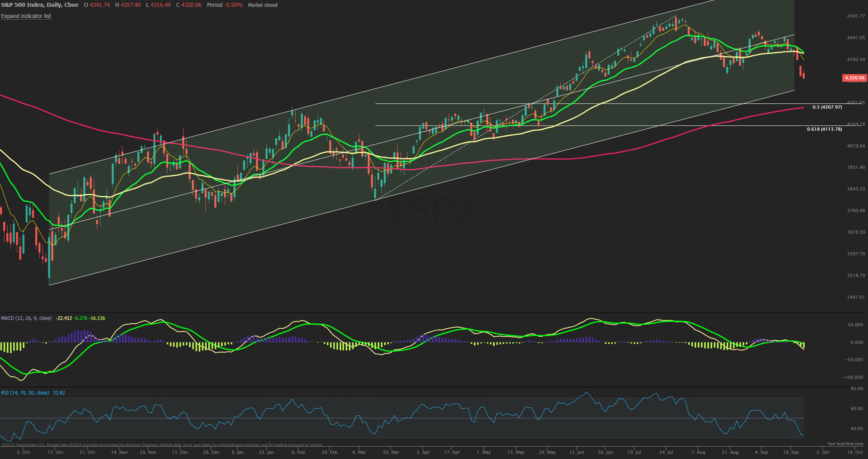Screen dimensions: 868x459
Task: Click the Market closed status text
Action: pos(263,5)
